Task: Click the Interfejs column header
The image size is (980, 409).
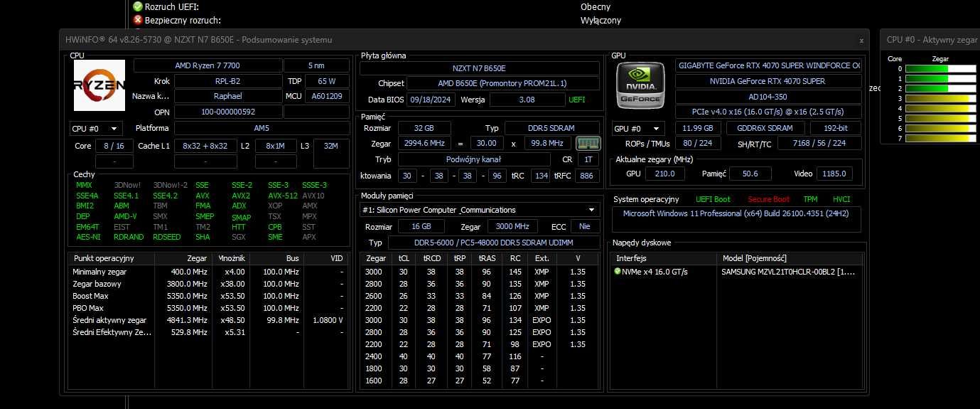Action: point(663,258)
